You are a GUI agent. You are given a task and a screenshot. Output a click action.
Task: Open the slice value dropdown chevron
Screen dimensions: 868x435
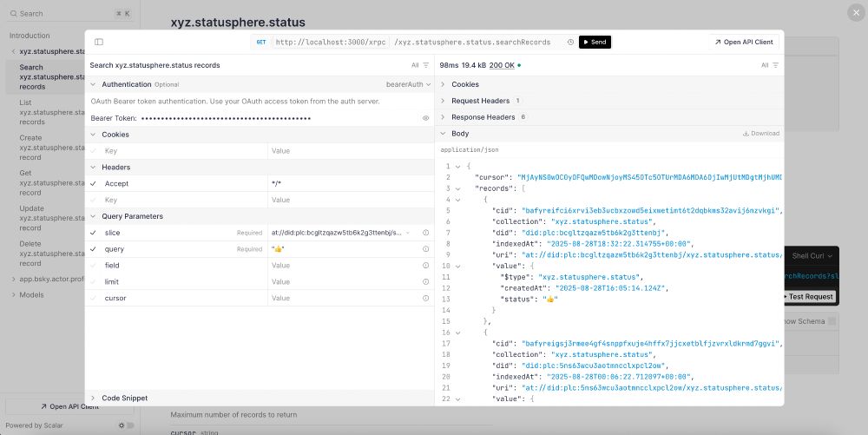point(409,233)
